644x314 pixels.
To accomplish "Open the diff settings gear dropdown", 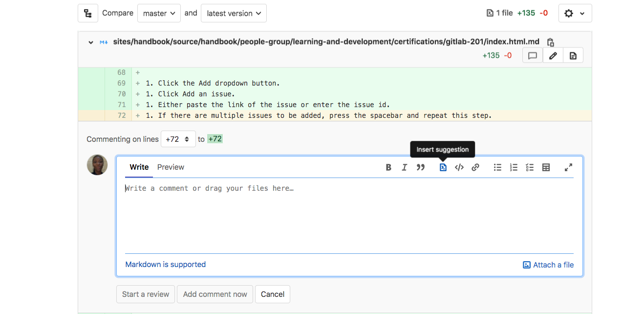I will pos(575,13).
